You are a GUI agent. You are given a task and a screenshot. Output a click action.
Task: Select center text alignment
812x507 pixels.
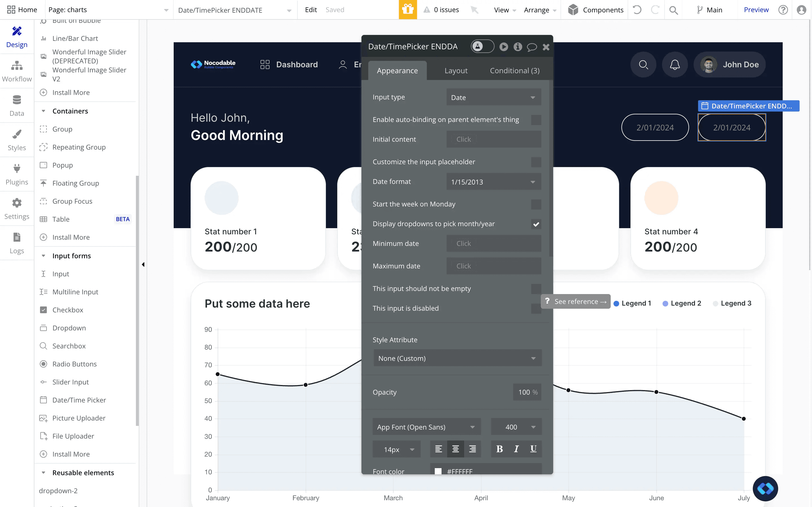point(455,449)
